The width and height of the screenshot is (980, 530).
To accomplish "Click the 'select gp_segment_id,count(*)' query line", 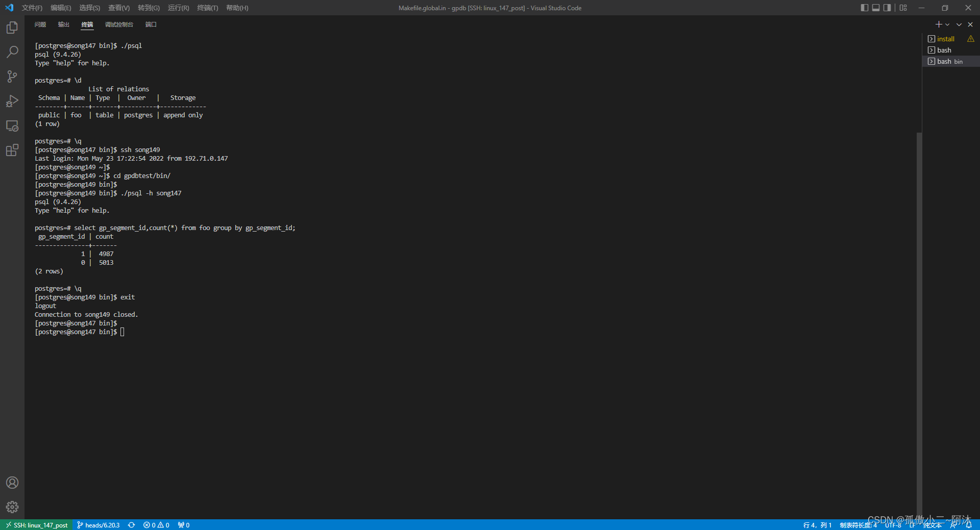I will pos(165,228).
